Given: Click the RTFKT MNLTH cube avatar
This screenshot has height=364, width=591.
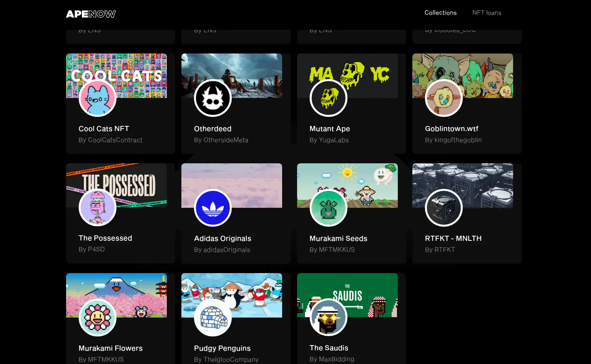Looking at the screenshot, I should point(444,208).
